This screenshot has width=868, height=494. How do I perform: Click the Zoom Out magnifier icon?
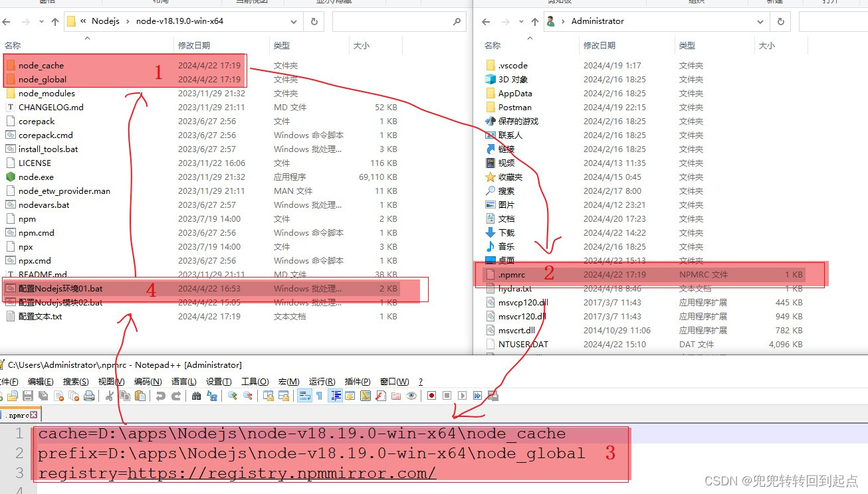(247, 396)
